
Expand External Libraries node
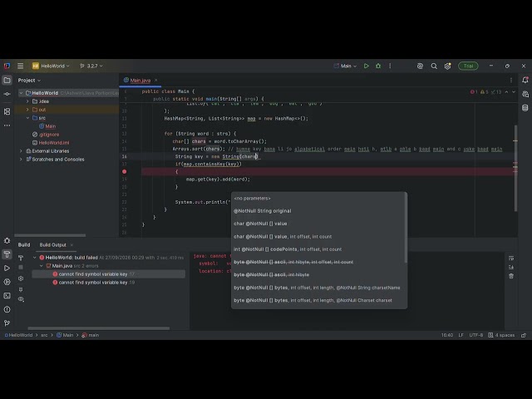[x=21, y=151]
